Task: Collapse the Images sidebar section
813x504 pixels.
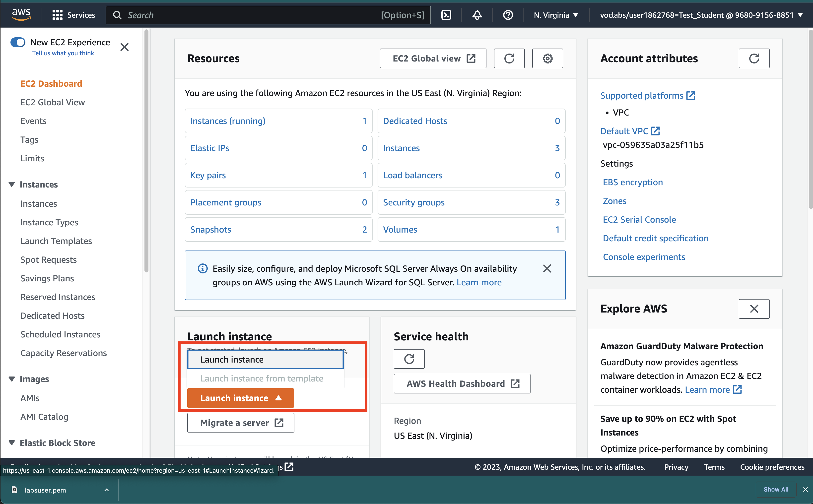Action: click(12, 379)
